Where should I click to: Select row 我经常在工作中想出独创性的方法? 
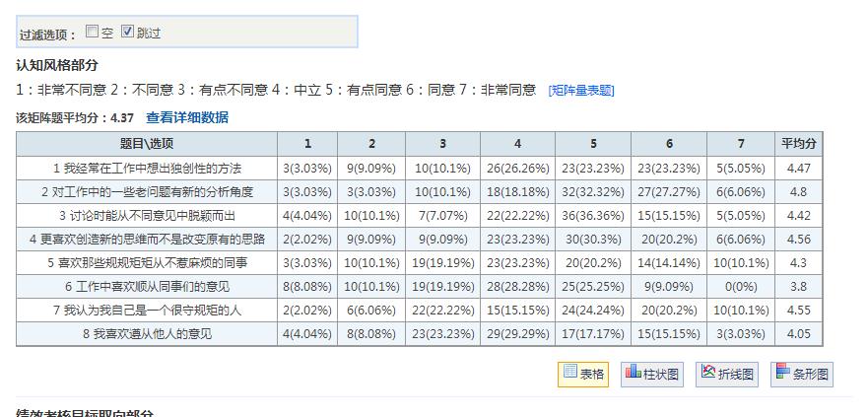coord(147,168)
